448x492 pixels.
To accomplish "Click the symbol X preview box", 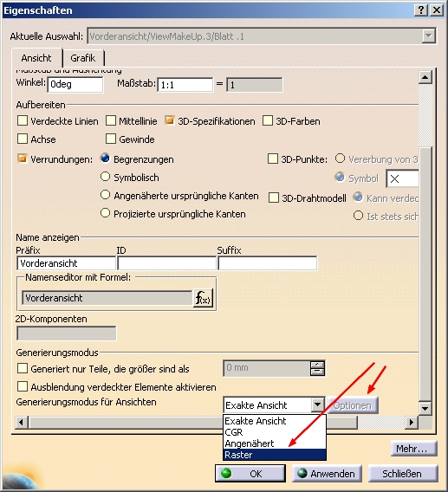I will [x=402, y=178].
